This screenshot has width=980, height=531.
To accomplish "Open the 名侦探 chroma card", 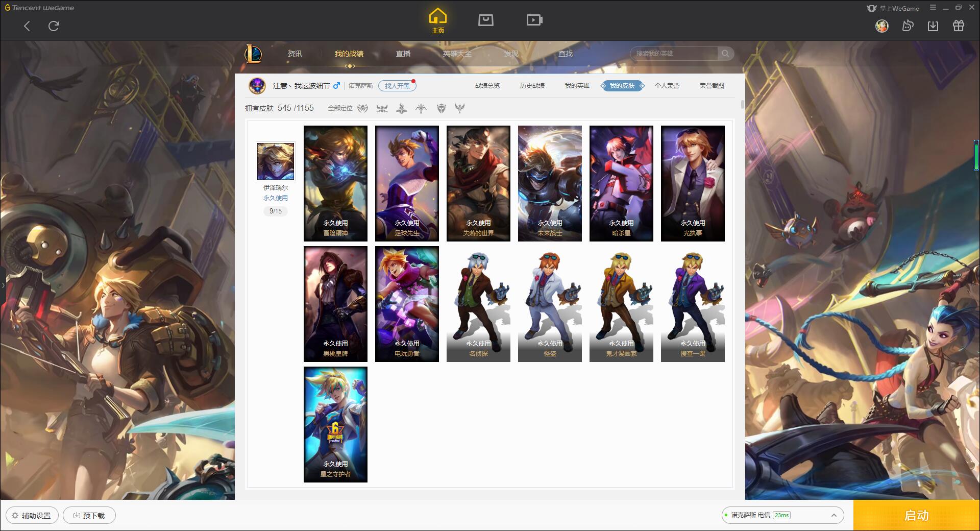I will (x=478, y=304).
